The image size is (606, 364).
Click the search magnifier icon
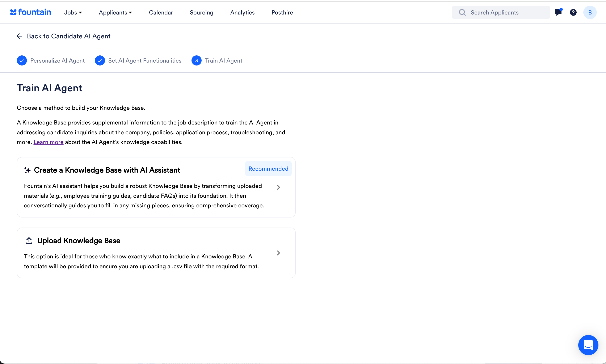pos(462,13)
